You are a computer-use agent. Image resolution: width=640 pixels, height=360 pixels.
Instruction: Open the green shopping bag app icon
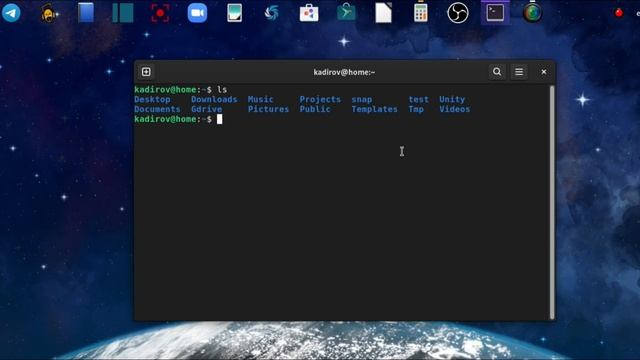pyautogui.click(x=346, y=13)
